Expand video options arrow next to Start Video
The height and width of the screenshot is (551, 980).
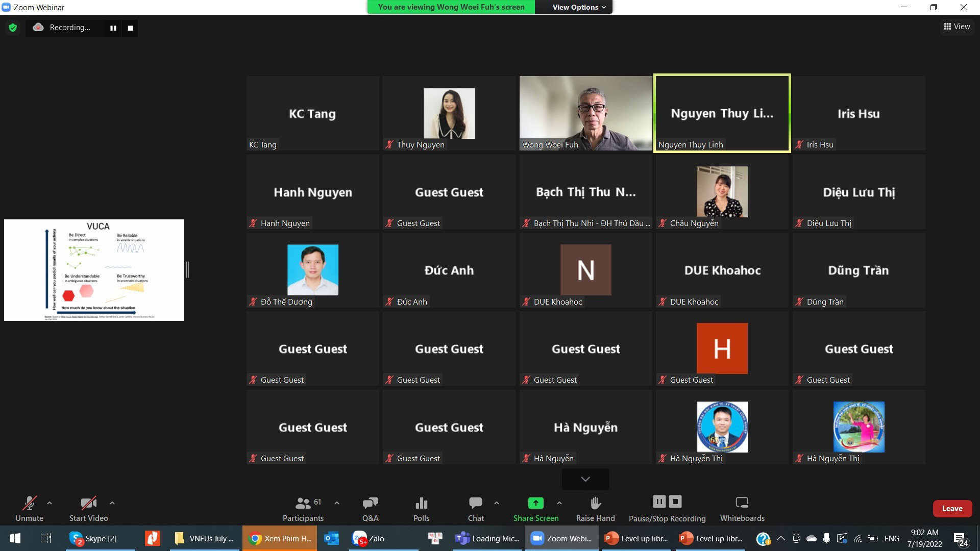112,503
